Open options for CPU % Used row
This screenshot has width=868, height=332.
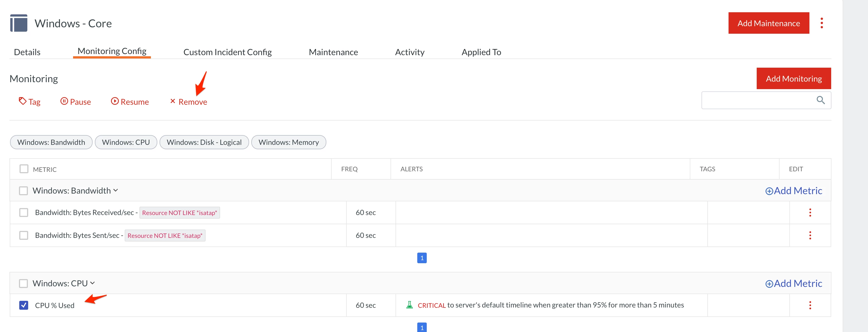click(810, 305)
